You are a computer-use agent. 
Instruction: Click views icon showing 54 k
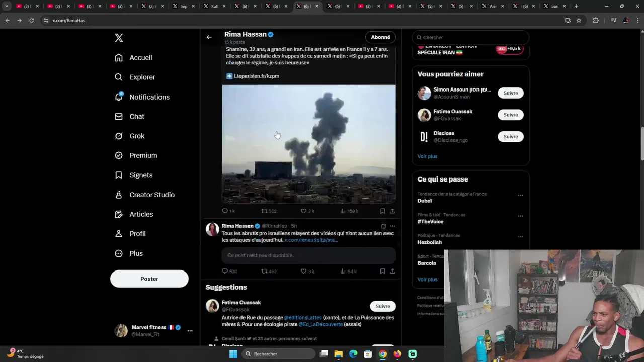(343, 271)
